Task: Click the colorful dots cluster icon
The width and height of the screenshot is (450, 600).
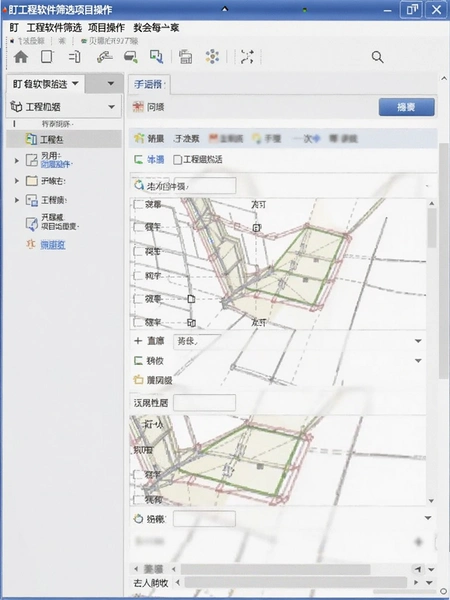Action: [x=212, y=57]
